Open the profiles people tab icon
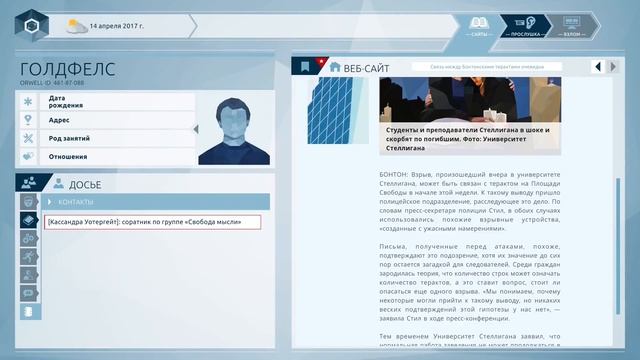Viewport: 640px width, 360px height. [29, 183]
